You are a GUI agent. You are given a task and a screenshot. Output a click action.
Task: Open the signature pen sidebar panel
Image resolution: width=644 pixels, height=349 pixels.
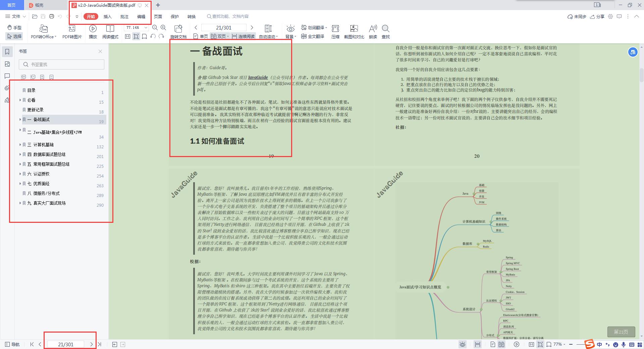pos(7,100)
